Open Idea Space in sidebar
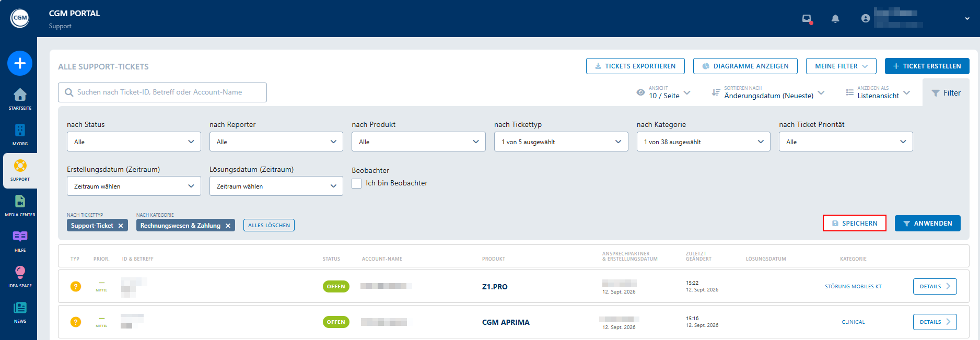The height and width of the screenshot is (340, 980). (20, 277)
